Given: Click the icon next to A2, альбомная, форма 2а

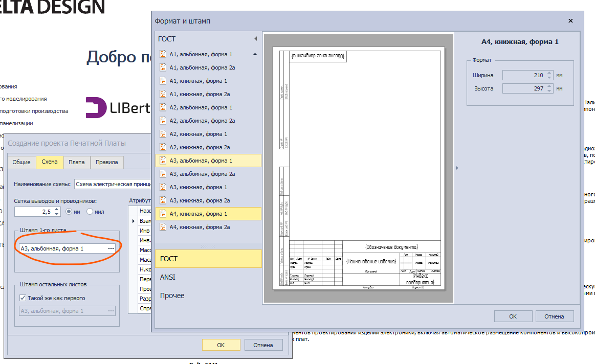Looking at the screenshot, I should (163, 121).
